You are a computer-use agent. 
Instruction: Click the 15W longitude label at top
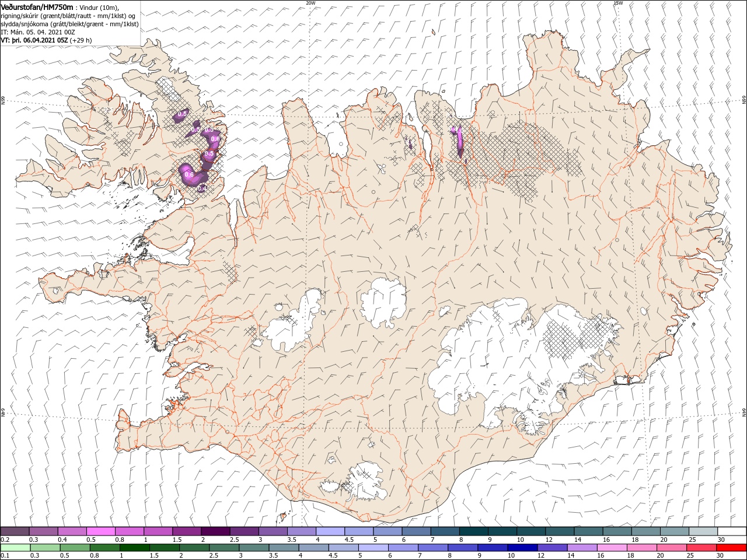point(617,3)
